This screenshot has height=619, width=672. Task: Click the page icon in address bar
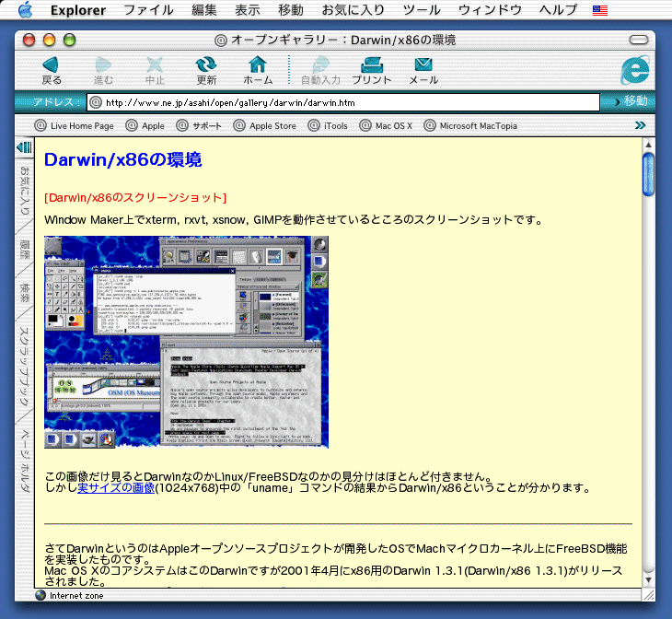(x=95, y=102)
